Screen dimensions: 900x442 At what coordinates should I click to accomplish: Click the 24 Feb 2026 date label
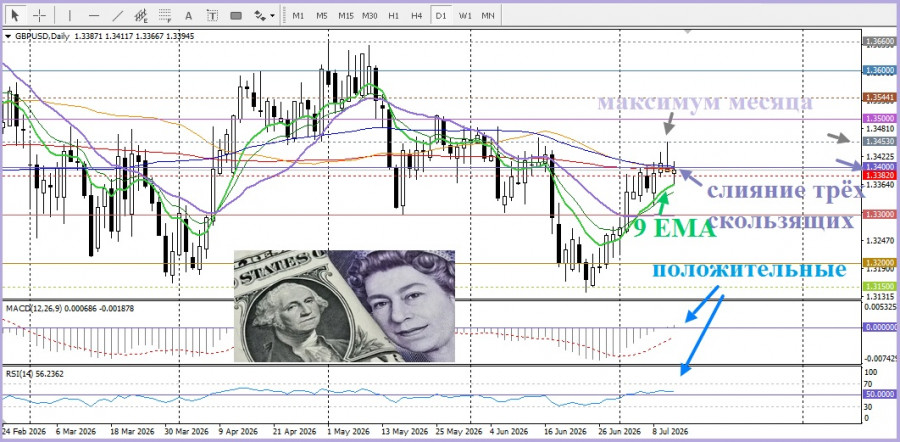(22, 431)
